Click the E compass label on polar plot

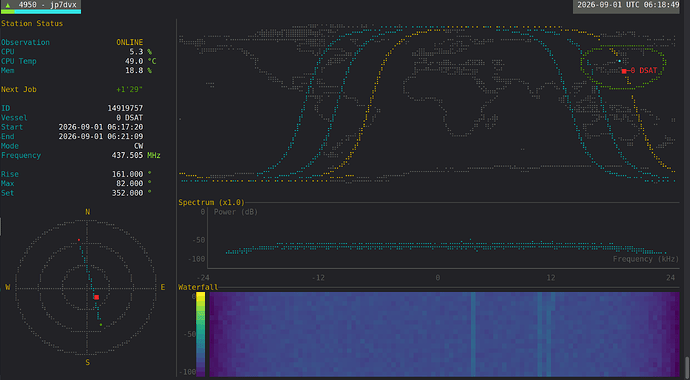click(x=162, y=287)
